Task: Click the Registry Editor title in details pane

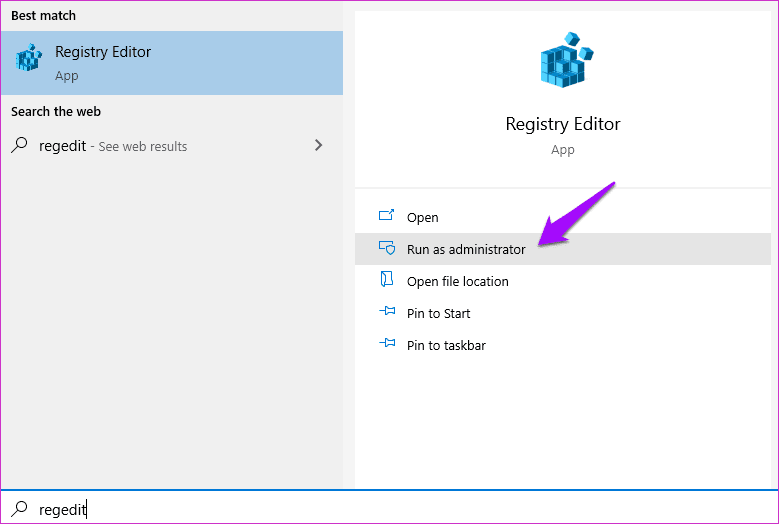Action: click(x=563, y=124)
